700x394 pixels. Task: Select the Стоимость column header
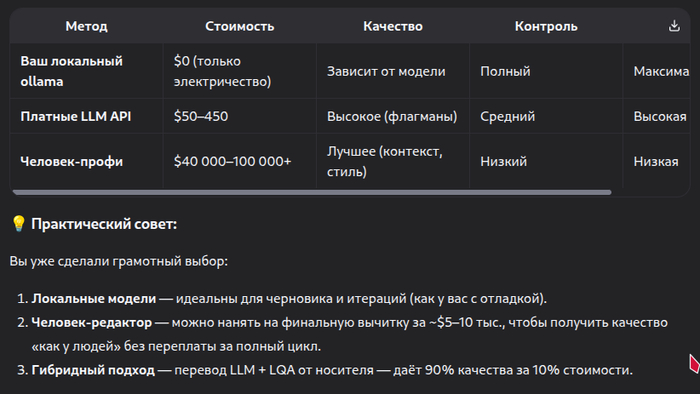click(x=240, y=26)
